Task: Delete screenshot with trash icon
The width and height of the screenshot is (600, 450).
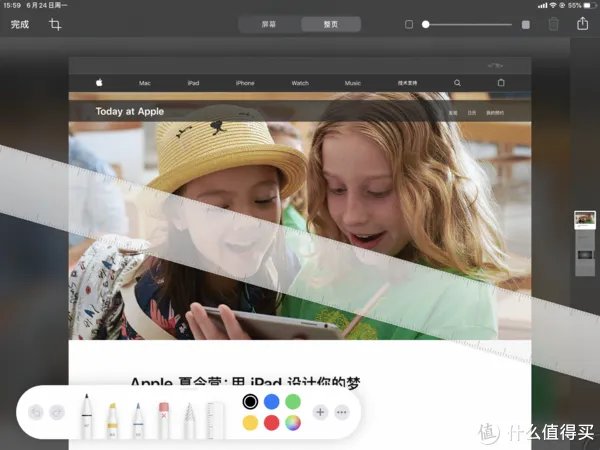Action: click(554, 24)
